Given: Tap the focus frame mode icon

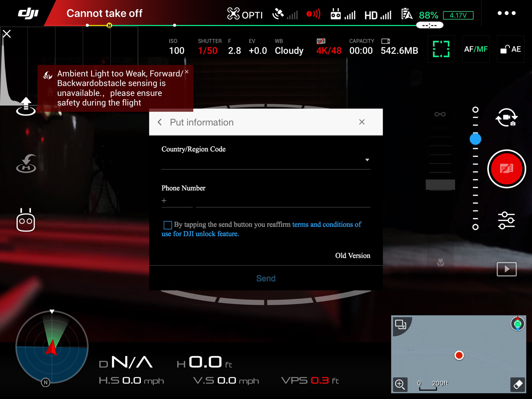Looking at the screenshot, I should point(441,49).
